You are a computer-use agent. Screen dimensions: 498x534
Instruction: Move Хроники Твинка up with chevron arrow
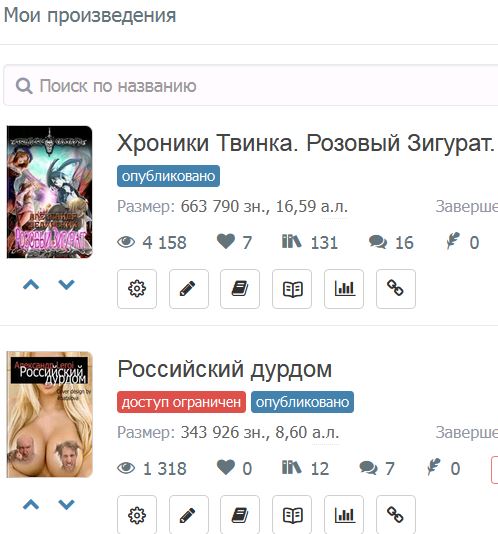pyautogui.click(x=31, y=284)
